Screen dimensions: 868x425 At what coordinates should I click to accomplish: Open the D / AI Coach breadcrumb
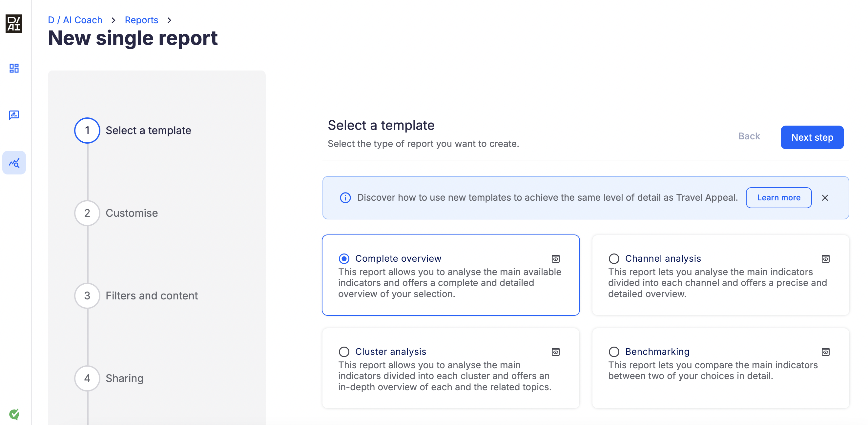[x=75, y=20]
